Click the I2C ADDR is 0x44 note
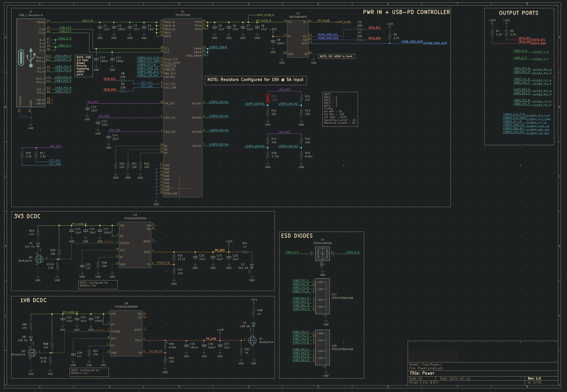Screen dimensions: 567x392 [336, 56]
